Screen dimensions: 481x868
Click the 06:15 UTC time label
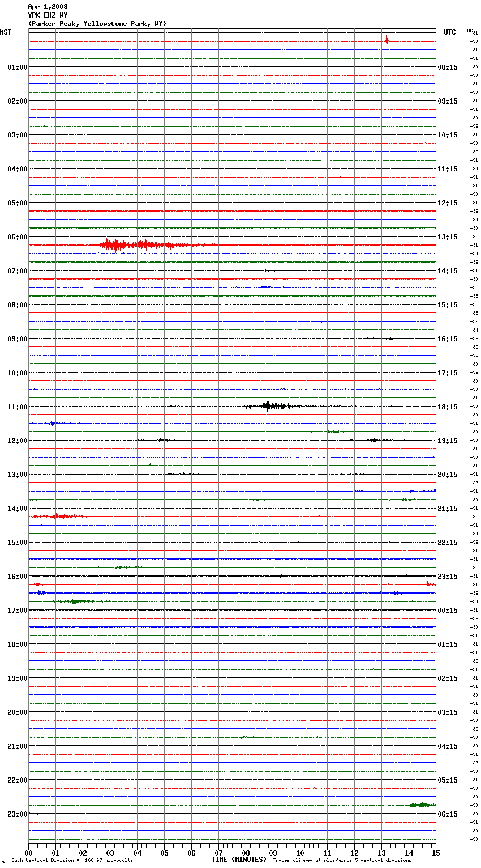point(448,814)
